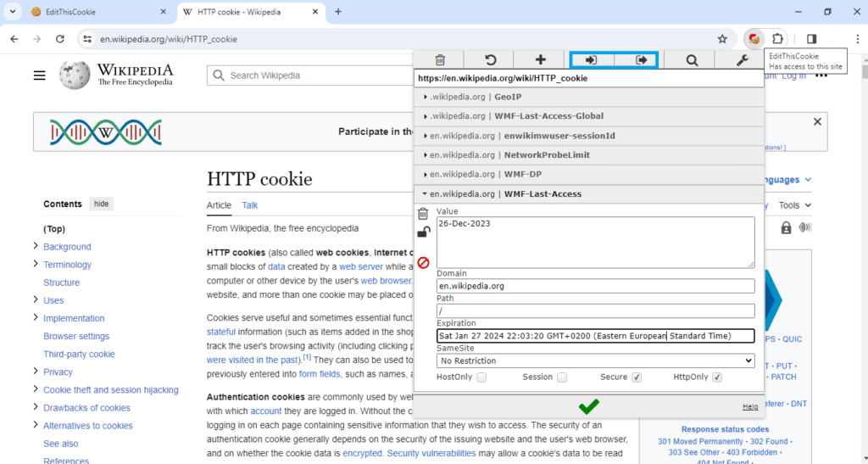This screenshot has height=464, width=868.
Task: Click the cookie Value text area
Action: [x=596, y=243]
